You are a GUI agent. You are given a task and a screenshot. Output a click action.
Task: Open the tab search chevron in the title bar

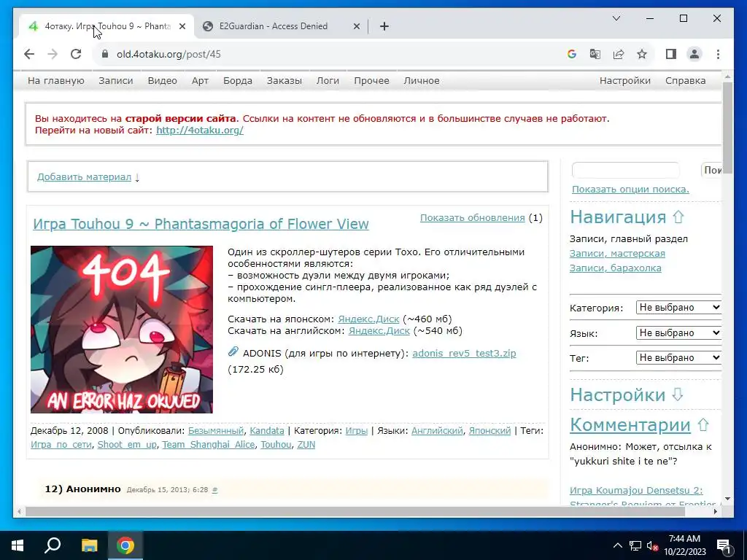616,18
